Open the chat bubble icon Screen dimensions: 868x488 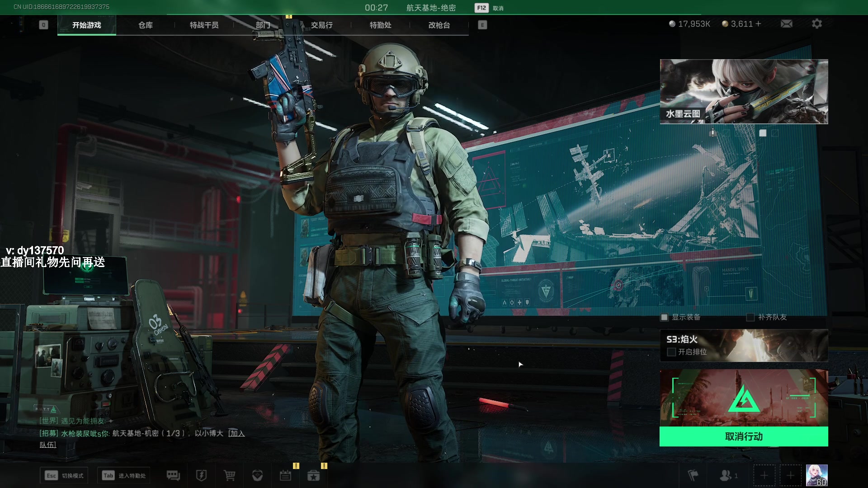point(173,475)
